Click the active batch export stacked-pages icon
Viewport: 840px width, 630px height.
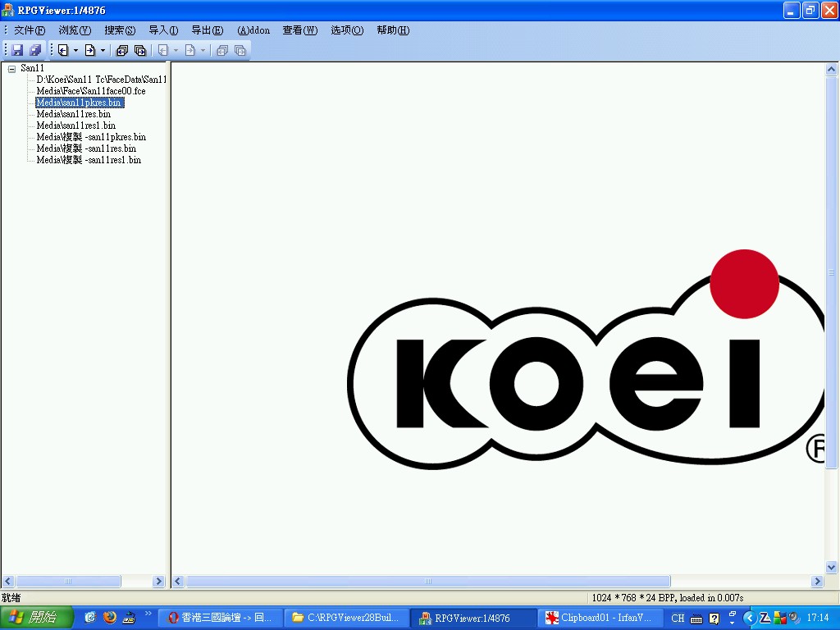pyautogui.click(x=139, y=50)
